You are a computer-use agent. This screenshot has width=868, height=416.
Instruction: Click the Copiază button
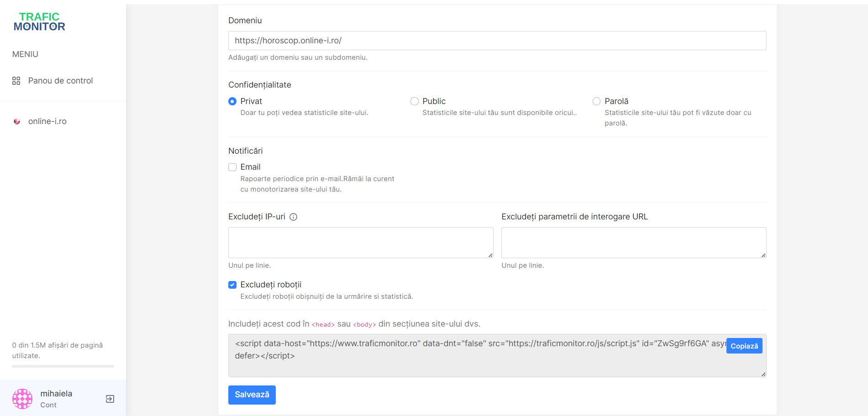click(x=744, y=346)
